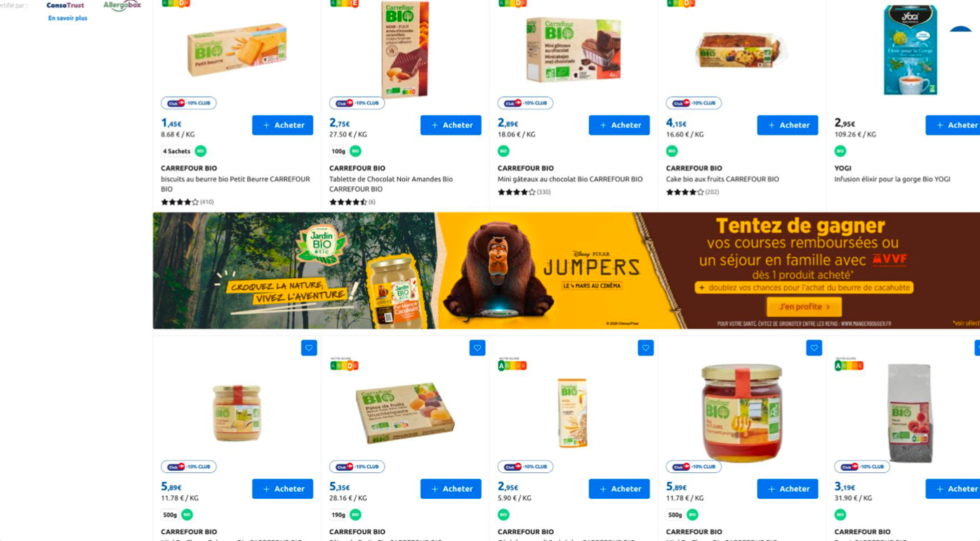Click J'en profite button in Jumpers banner
Image resolution: width=980 pixels, height=541 pixels.
click(804, 307)
